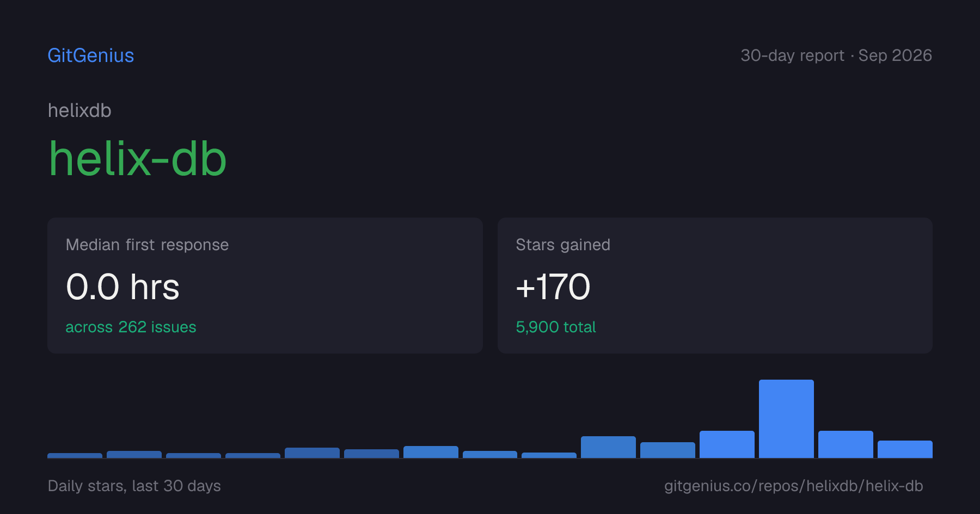Click the helixdb owner name

pyautogui.click(x=79, y=110)
